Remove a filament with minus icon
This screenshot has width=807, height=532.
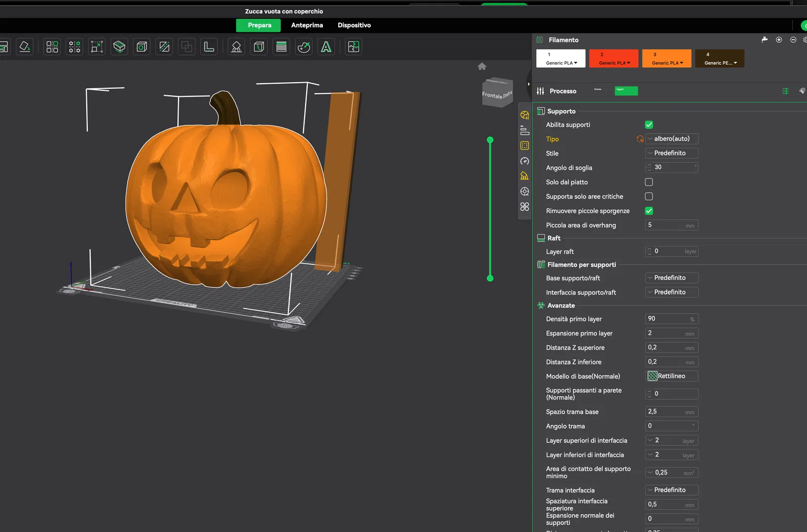click(x=793, y=40)
